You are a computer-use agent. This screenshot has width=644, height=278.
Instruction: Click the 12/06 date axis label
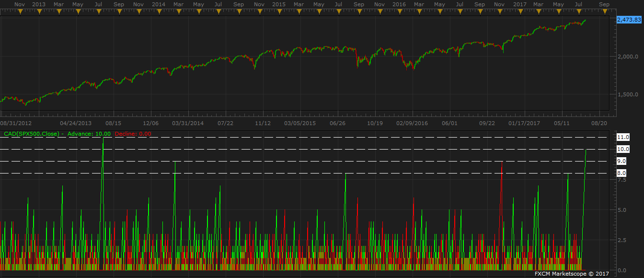pos(150,123)
